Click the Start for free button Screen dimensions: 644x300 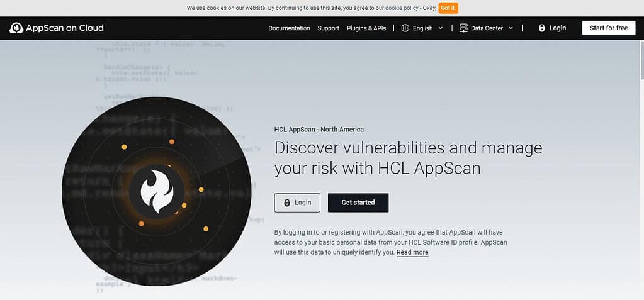[609, 28]
